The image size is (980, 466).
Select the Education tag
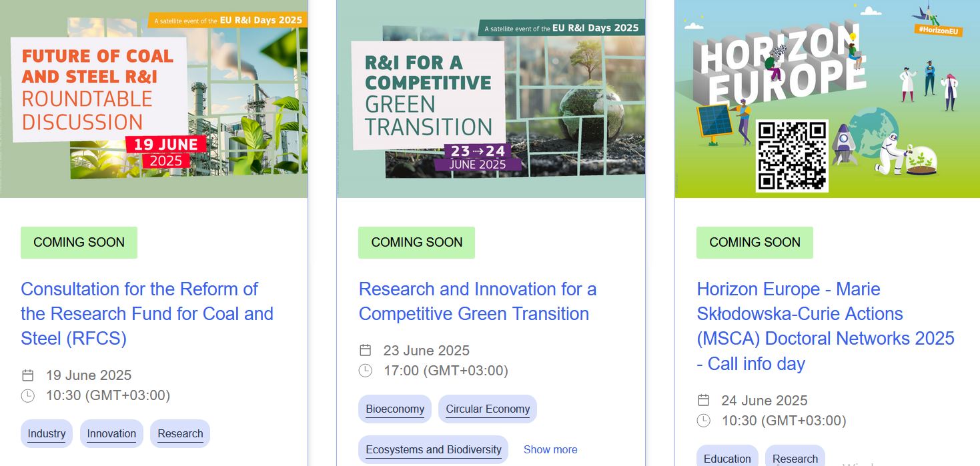(x=727, y=458)
